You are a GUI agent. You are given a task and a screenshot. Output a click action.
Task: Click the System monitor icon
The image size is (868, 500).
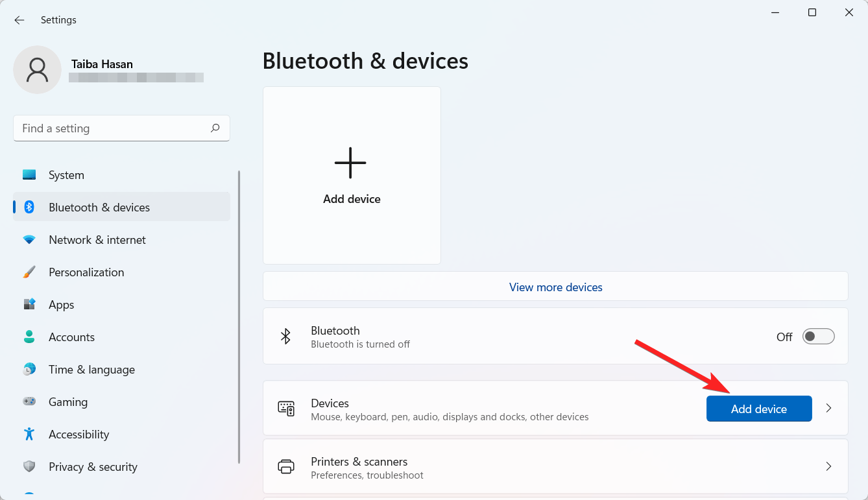tap(29, 175)
